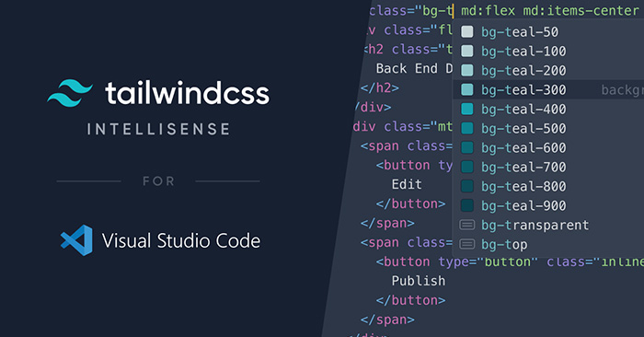Select the bg-teal-700 suggestion
Image resolution: width=644 pixels, height=337 pixels.
click(x=548, y=167)
